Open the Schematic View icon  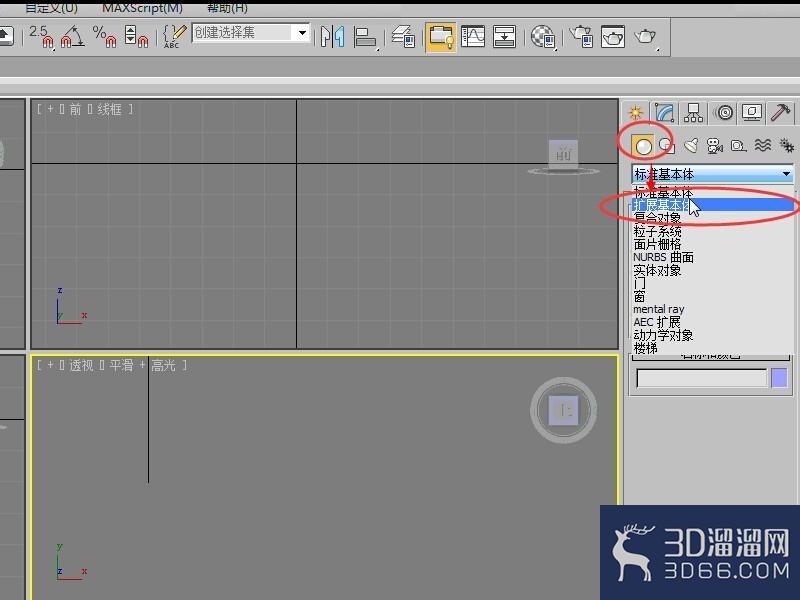[x=504, y=37]
